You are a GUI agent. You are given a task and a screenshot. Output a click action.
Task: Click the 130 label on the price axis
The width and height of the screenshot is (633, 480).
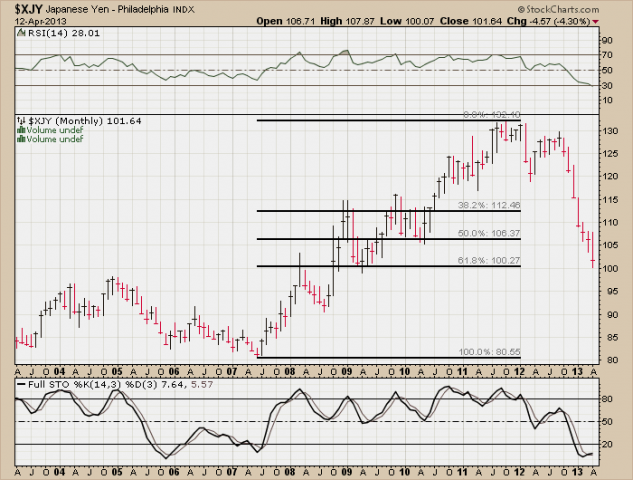(x=609, y=131)
